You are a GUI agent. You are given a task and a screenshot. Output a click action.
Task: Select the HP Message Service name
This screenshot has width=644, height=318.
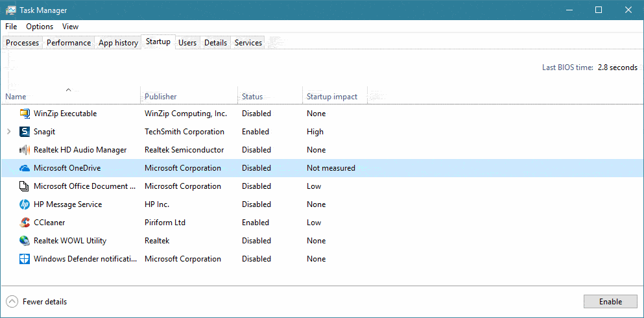67,204
